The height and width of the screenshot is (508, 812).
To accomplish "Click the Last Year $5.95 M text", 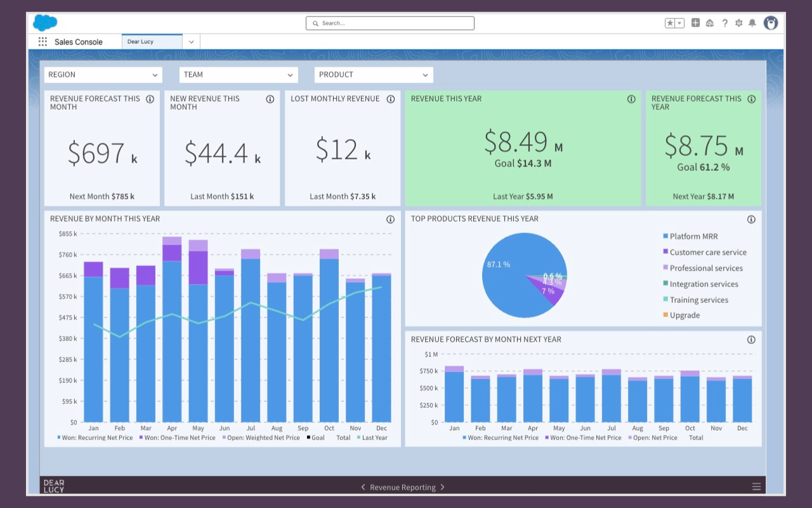I will tap(523, 197).
